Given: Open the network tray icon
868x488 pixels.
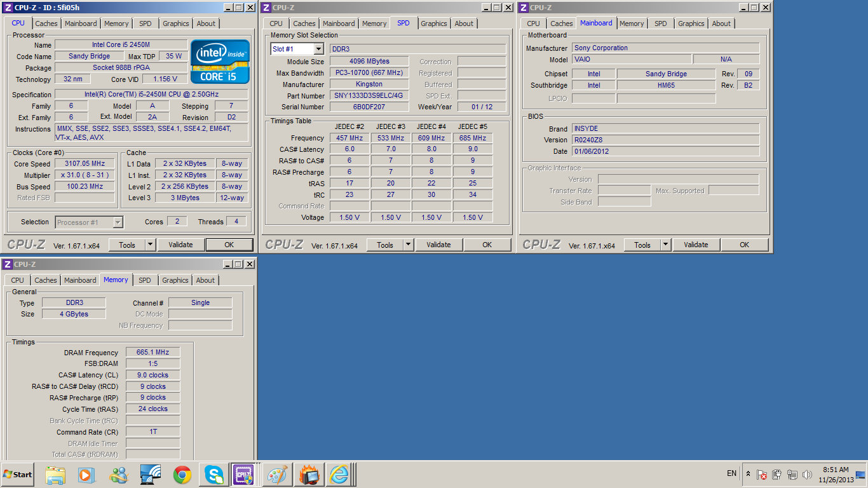Looking at the screenshot, I should (x=792, y=475).
